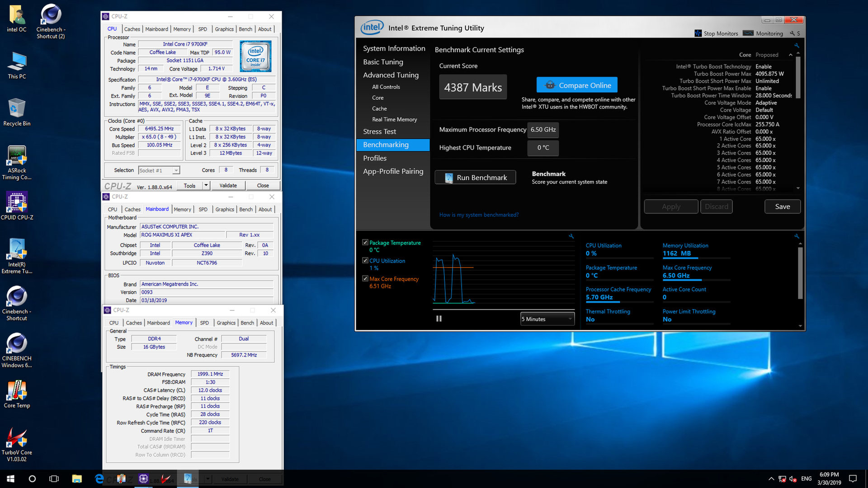Image resolution: width=868 pixels, height=488 pixels.
Task: Open Microsoft Edge from taskbar
Action: coord(99,479)
